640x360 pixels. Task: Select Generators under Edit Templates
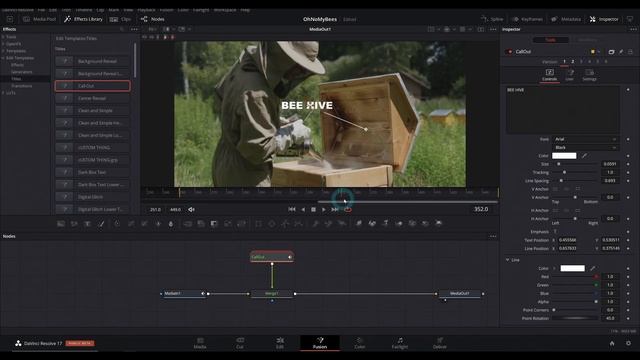click(x=22, y=72)
